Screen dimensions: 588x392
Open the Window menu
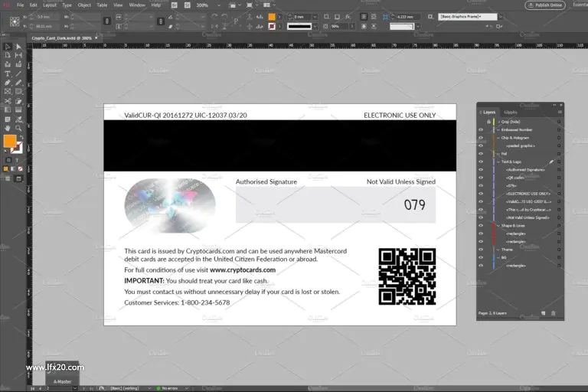137,5
